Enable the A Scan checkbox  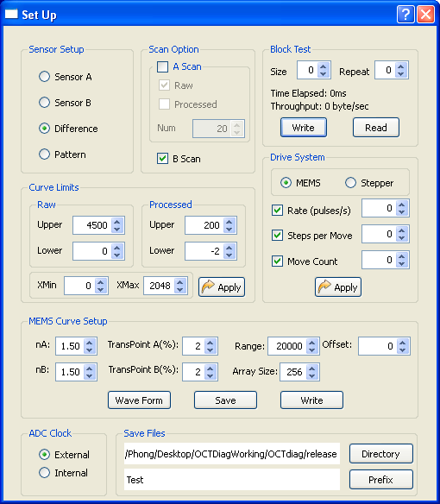coord(162,66)
